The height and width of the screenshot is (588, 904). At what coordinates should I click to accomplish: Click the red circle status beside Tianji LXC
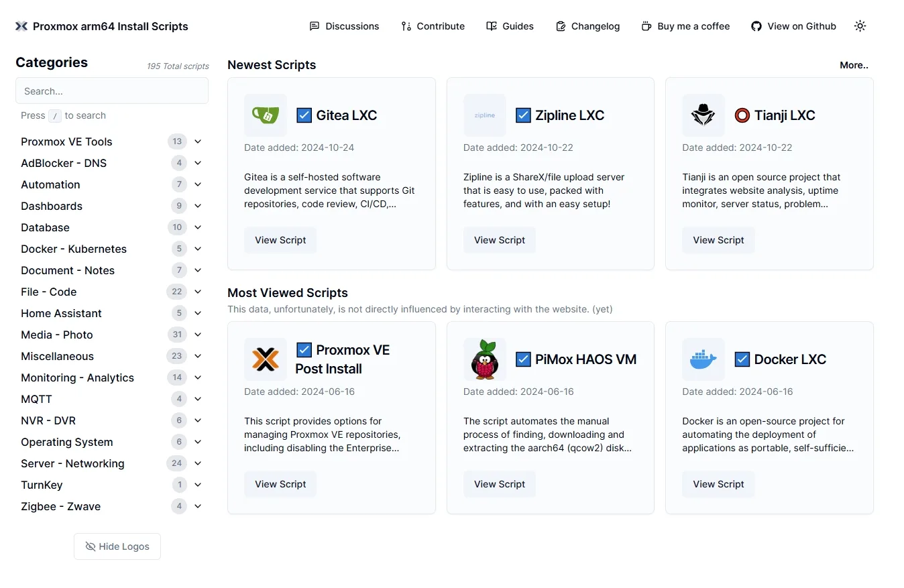tap(742, 115)
